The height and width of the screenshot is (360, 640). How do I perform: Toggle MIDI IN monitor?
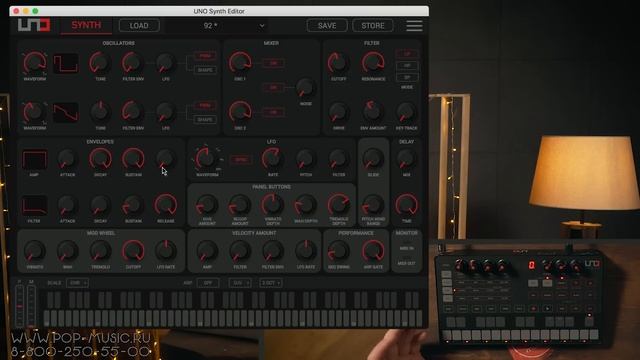coord(406,248)
